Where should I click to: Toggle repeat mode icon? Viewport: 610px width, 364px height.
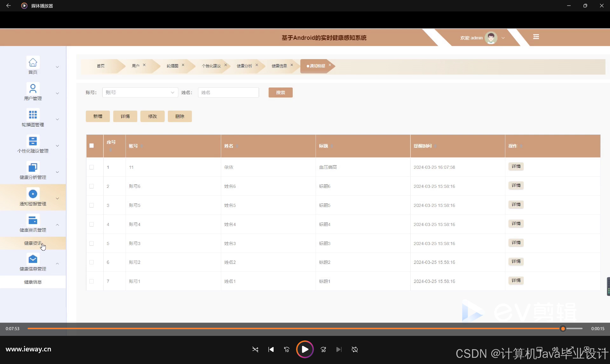(x=355, y=349)
